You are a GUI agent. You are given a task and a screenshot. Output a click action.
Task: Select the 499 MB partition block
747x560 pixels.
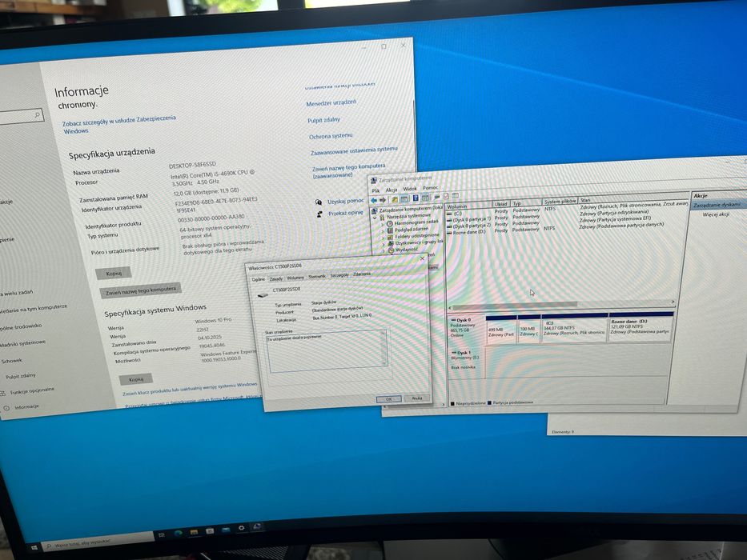pos(500,329)
